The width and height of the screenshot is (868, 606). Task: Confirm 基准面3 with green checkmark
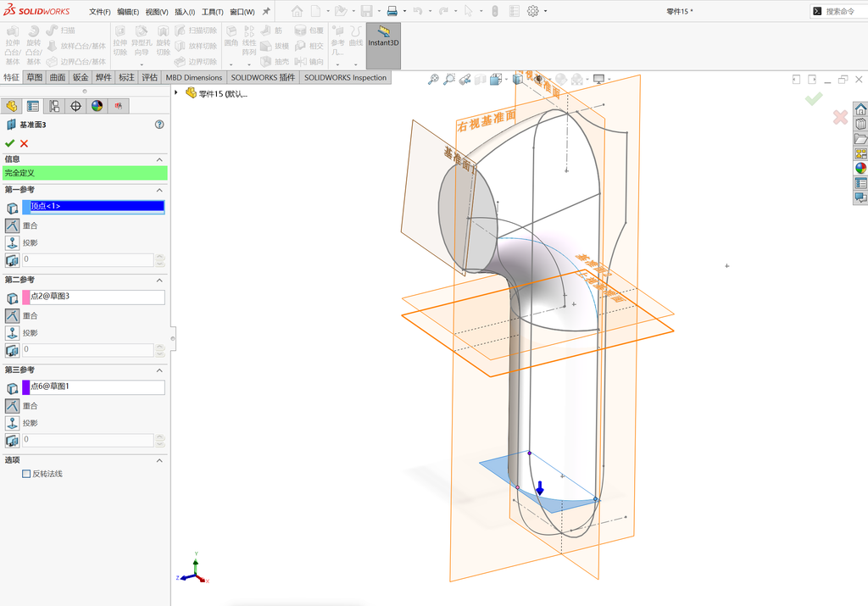click(9, 143)
